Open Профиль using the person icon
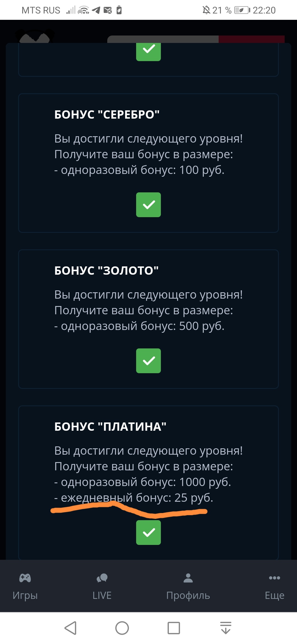 (x=188, y=578)
